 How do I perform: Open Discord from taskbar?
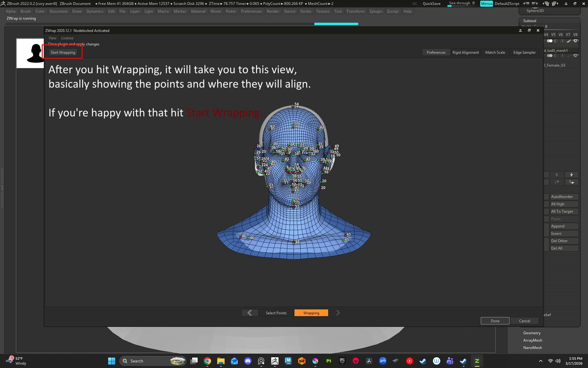tap(248, 361)
